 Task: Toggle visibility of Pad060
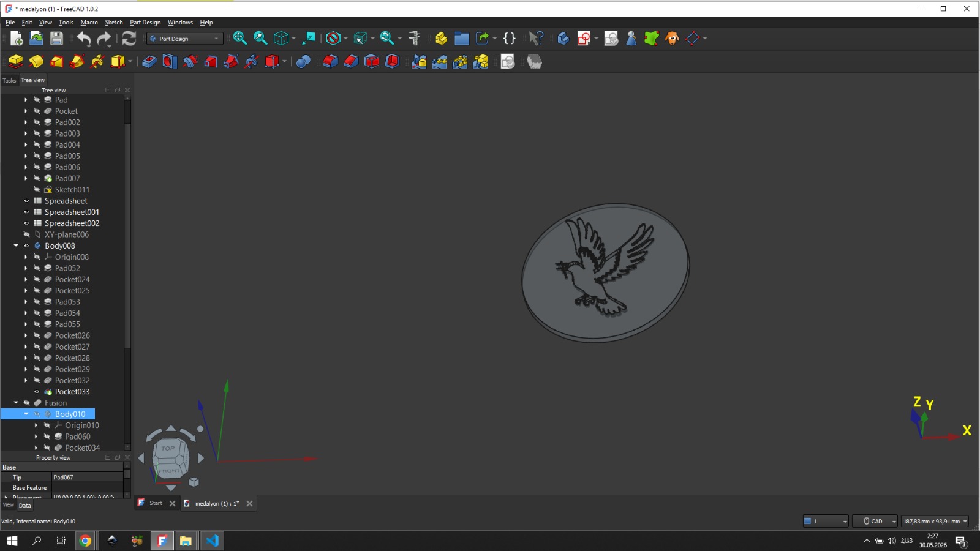(47, 437)
